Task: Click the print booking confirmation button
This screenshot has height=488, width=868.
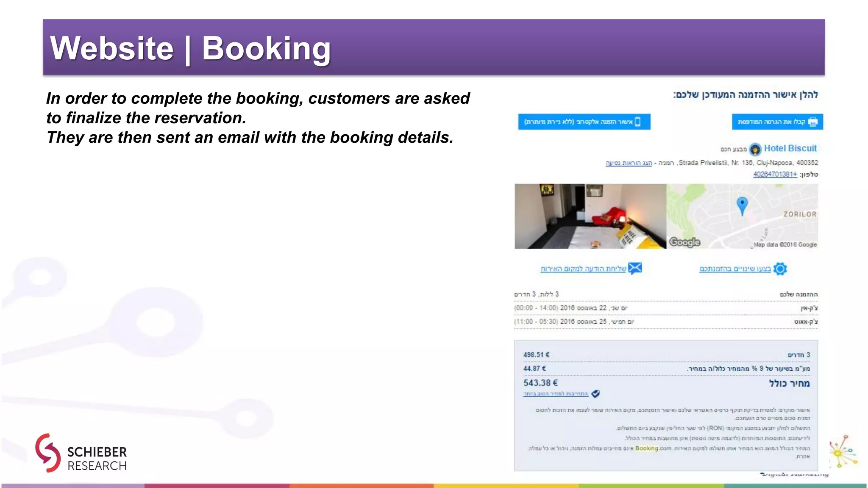Action: 777,122
